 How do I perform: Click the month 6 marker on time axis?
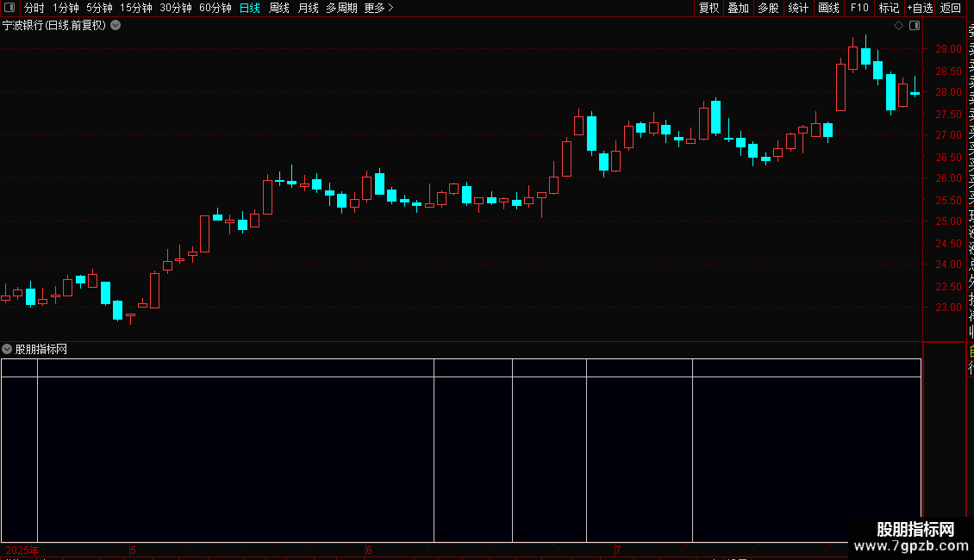tap(369, 551)
